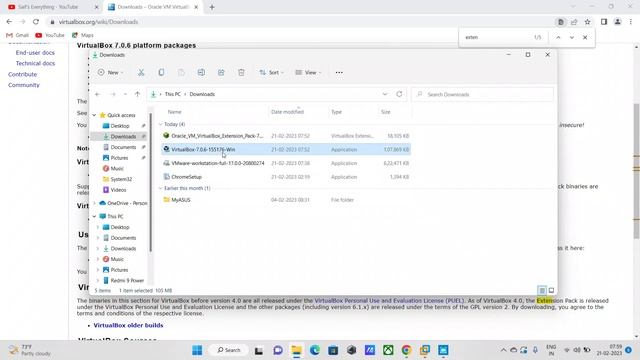Screen dimensions: 640x360
Task: Collapse Quick access tree node
Action: point(94,115)
